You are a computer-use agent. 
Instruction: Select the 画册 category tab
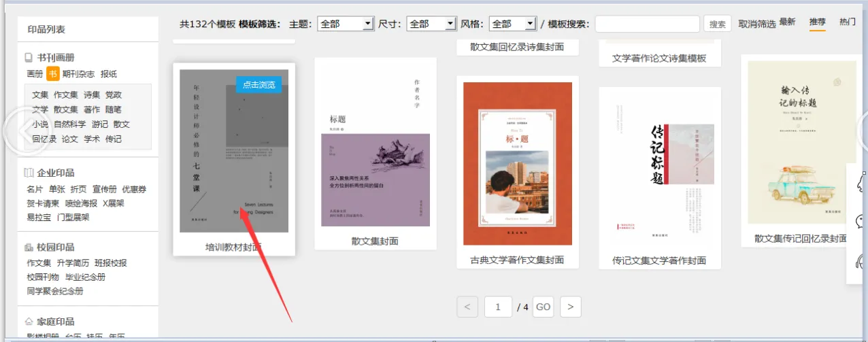pos(35,74)
